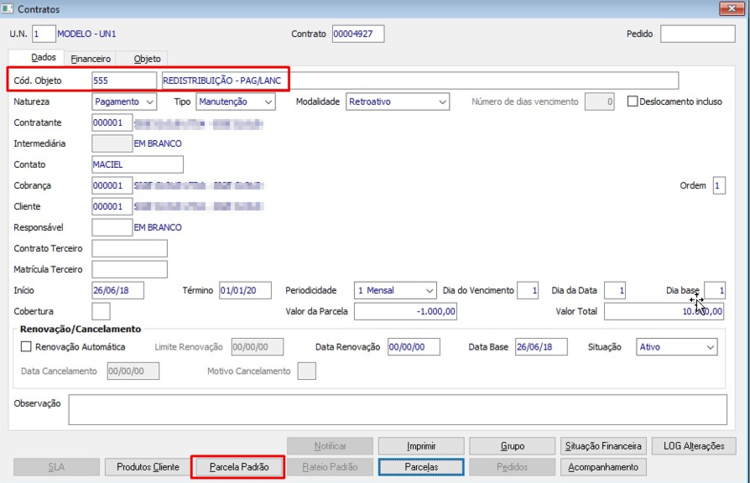Enable the Deslocamento incluso checkbox
750x483 pixels.
pos(632,101)
